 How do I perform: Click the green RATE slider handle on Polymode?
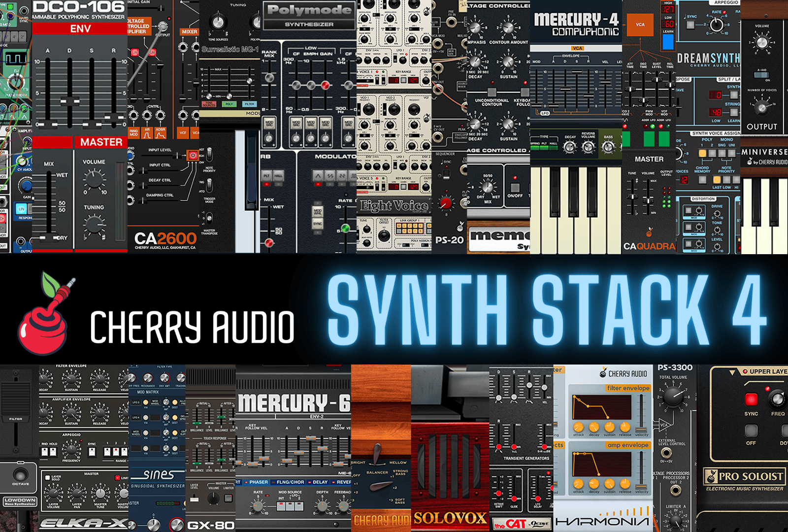(x=346, y=228)
